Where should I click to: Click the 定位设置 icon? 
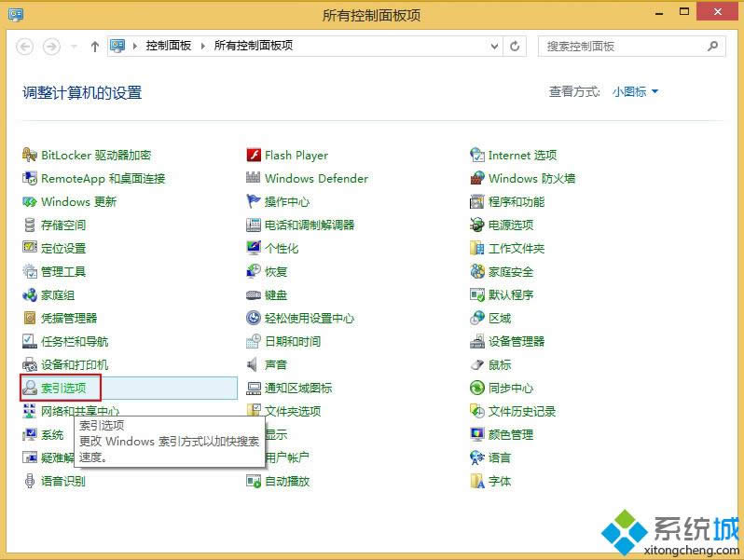pos(30,248)
